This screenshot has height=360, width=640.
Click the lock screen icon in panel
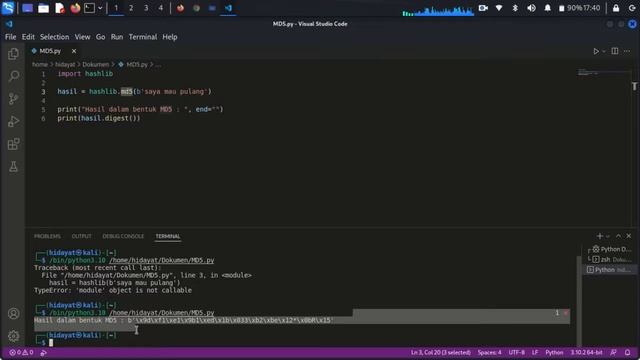pos(616,8)
